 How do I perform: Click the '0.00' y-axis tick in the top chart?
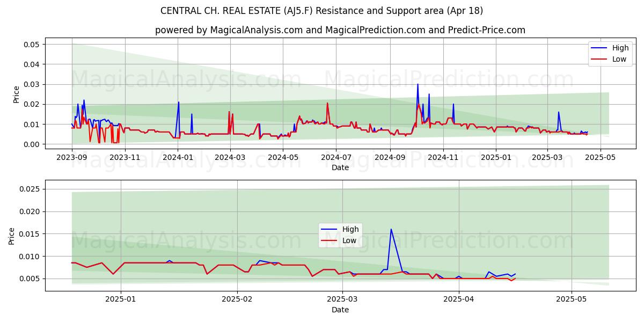point(33,144)
